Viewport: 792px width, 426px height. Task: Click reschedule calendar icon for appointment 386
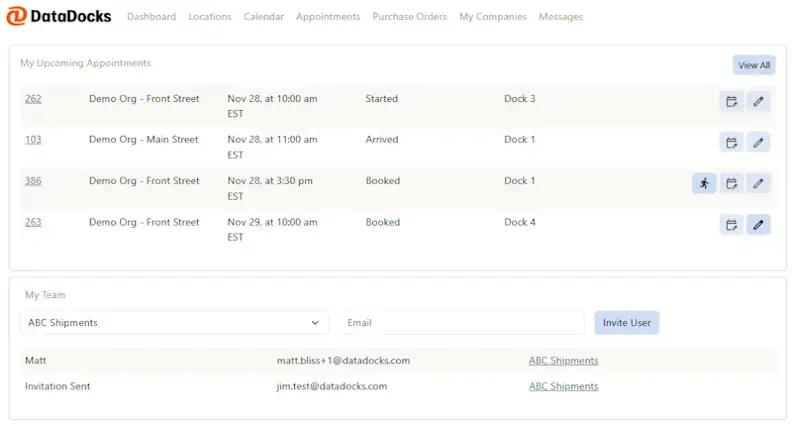731,183
